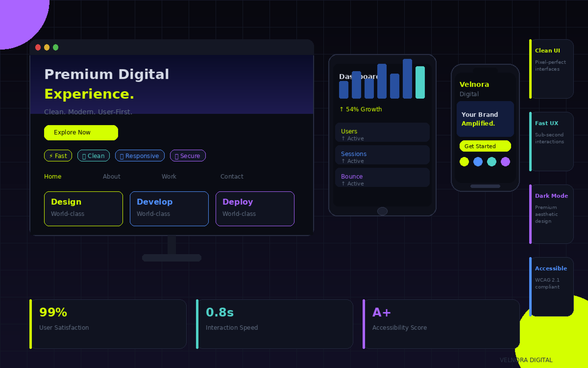Open the Fast UX feature card
Viewport: 588px width, 368px height.
click(x=551, y=141)
